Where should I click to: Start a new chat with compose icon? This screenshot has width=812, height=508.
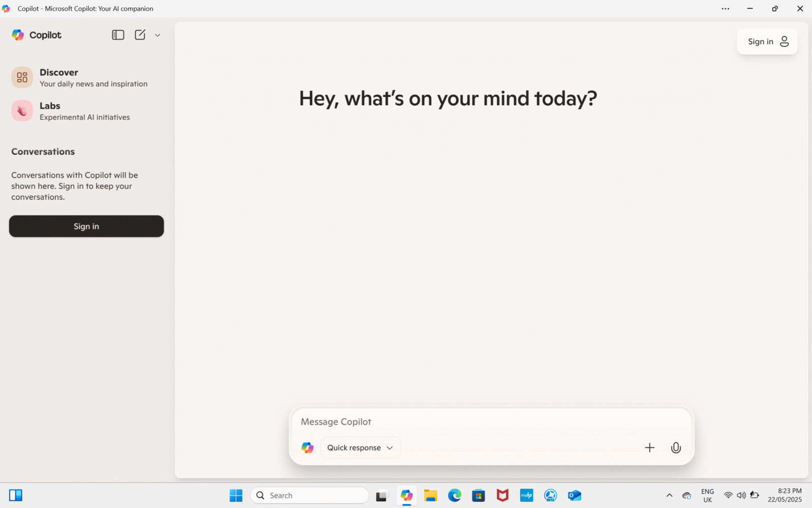(x=140, y=35)
